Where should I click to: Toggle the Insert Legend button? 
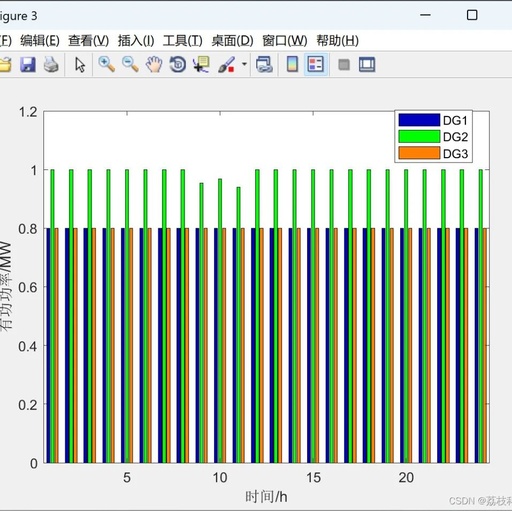pyautogui.click(x=316, y=64)
